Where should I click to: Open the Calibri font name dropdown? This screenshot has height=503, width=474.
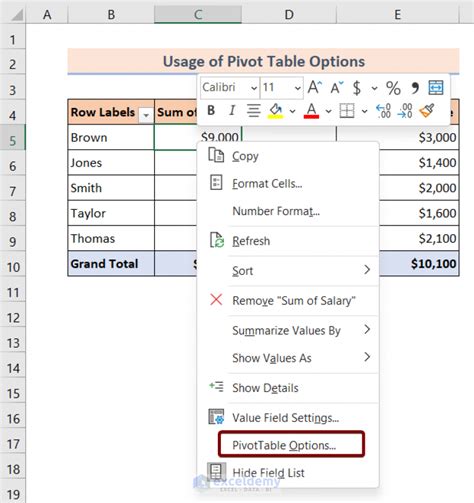(x=254, y=88)
